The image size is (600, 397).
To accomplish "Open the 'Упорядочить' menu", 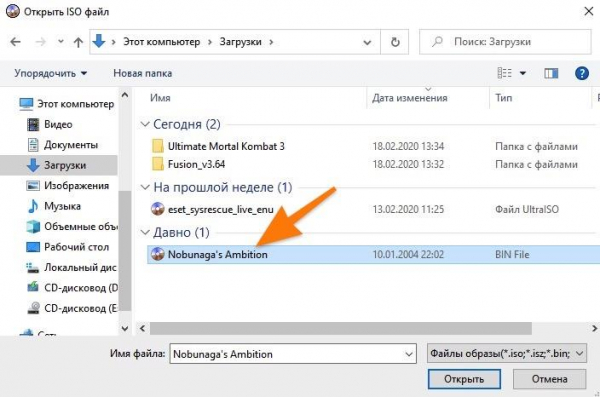I will point(51,73).
